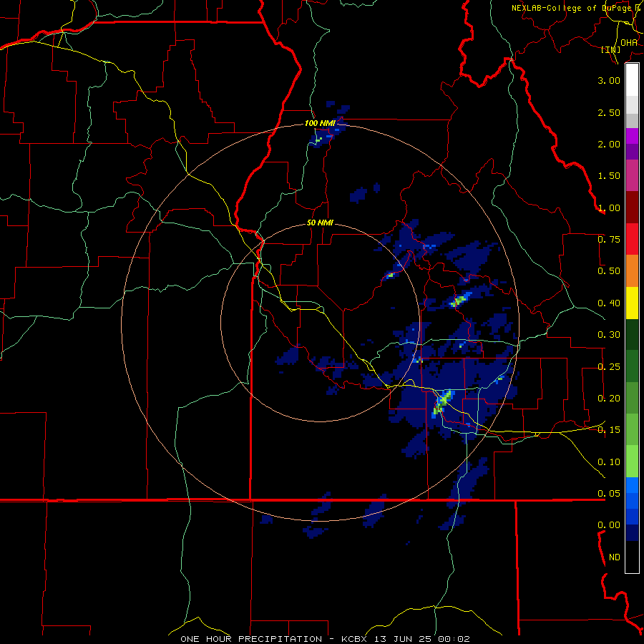
Task: Choose the navy swatch above the ND block
Action: point(632,532)
